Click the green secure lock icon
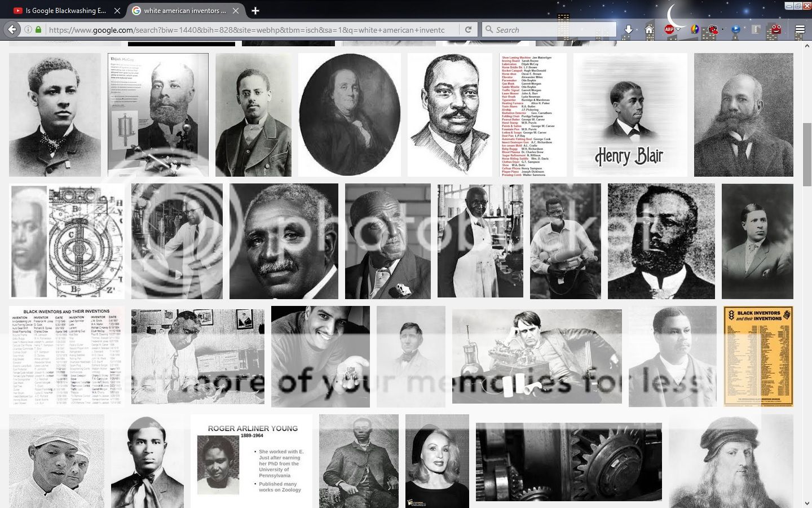812x508 pixels. (38, 29)
